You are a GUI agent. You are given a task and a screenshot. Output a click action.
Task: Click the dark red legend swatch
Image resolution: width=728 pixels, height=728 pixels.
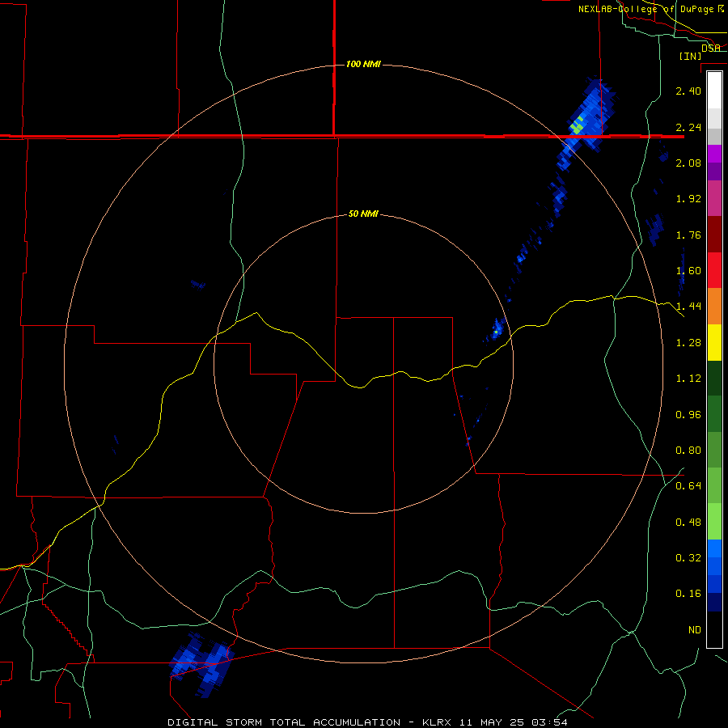coord(714,235)
